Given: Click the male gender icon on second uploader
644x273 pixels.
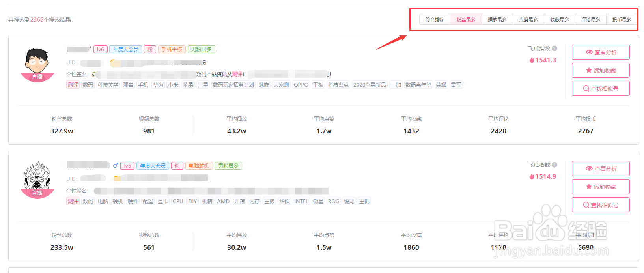Looking at the screenshot, I should [116, 165].
